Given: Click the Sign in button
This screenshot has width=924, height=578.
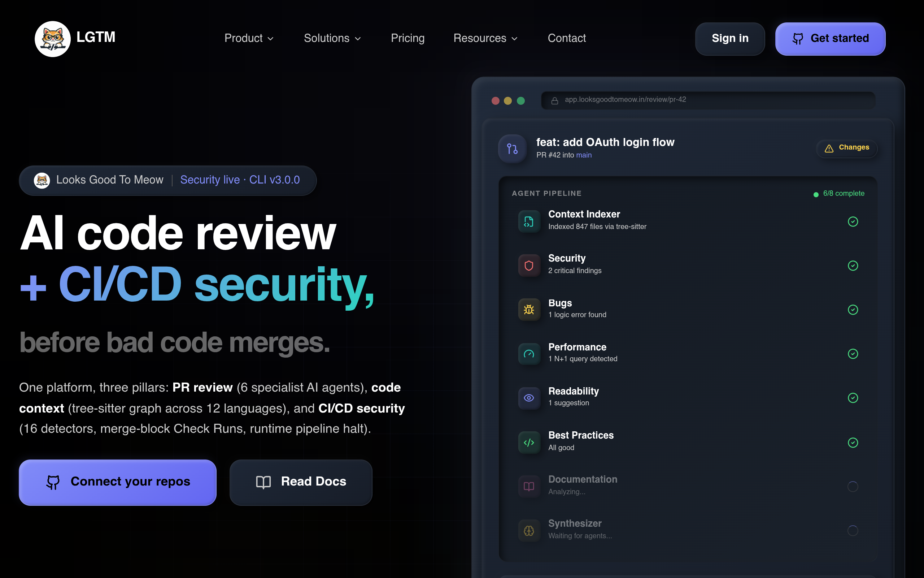Looking at the screenshot, I should pyautogui.click(x=730, y=39).
